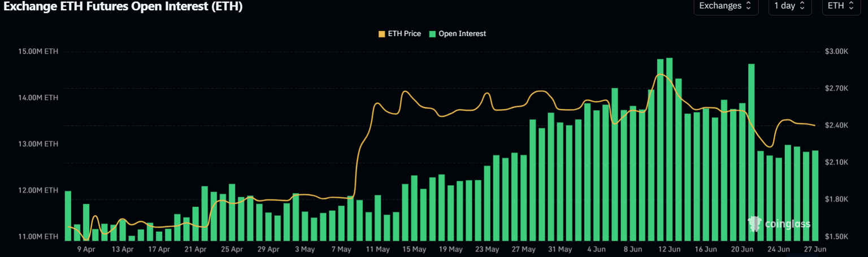Viewport: 868px width, 257px height.
Task: Click the 13 Apr date label
Action: (x=123, y=249)
